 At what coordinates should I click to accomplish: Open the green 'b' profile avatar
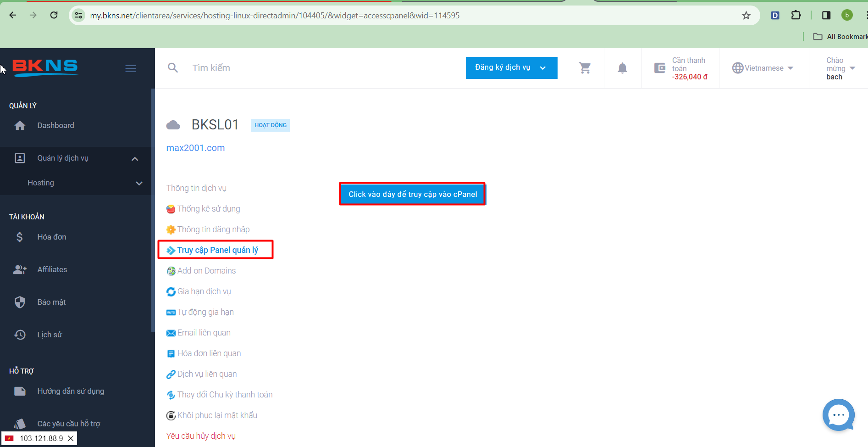[847, 15]
